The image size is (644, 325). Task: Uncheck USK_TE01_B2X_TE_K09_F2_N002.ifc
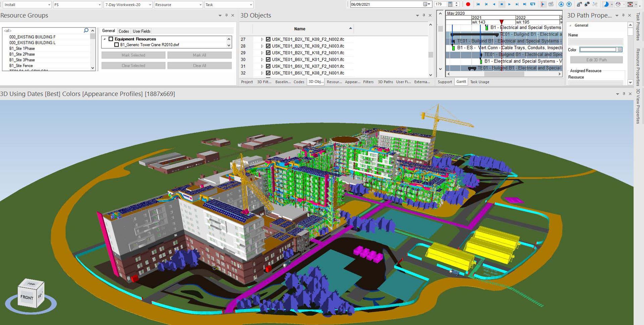(268, 39)
